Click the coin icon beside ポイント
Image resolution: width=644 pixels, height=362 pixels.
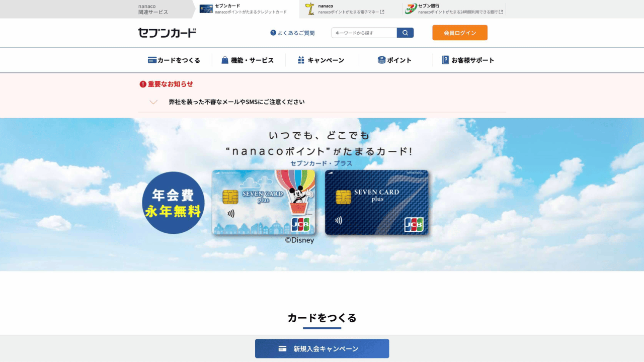pyautogui.click(x=381, y=60)
